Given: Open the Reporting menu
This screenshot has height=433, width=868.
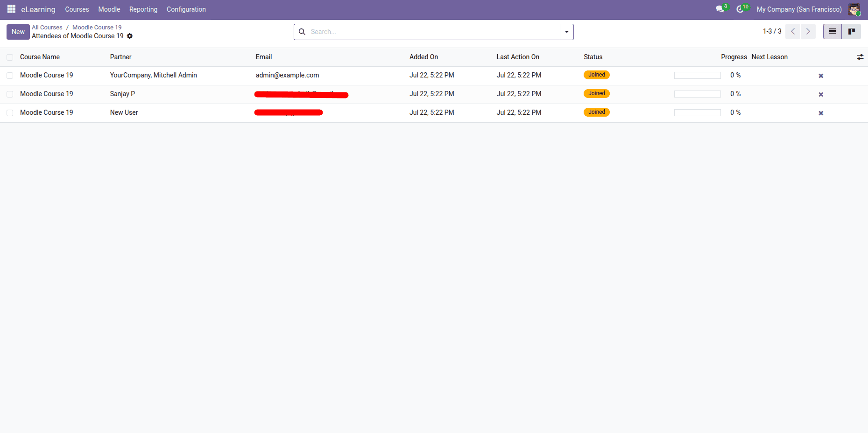Looking at the screenshot, I should (x=143, y=9).
